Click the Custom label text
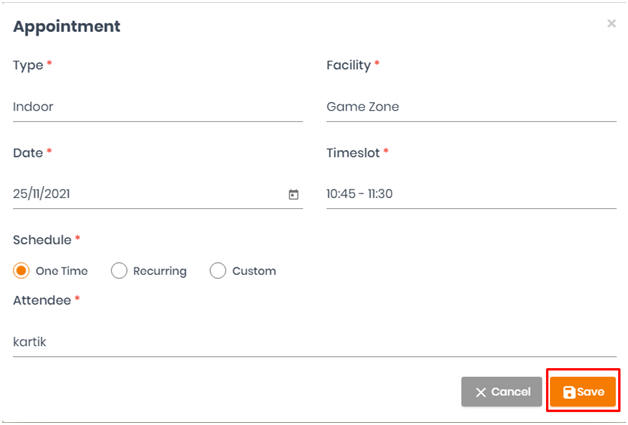Viewport: 628px width, 425px height. 254,271
